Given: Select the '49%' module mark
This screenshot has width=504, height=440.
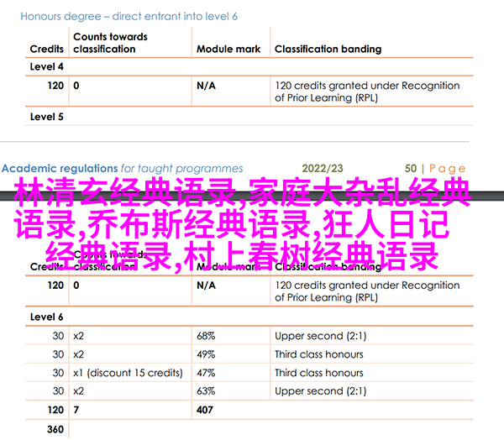Looking at the screenshot, I should tap(206, 354).
